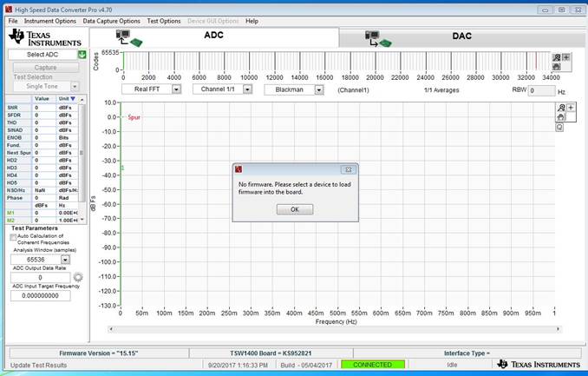Click the SINAD row label

point(15,130)
